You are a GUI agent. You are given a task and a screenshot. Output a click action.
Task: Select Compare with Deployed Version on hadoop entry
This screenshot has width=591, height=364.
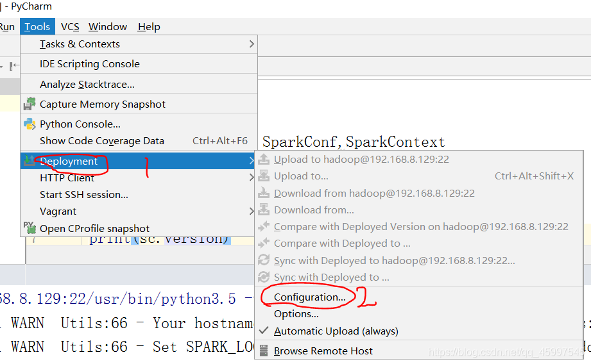(x=419, y=227)
